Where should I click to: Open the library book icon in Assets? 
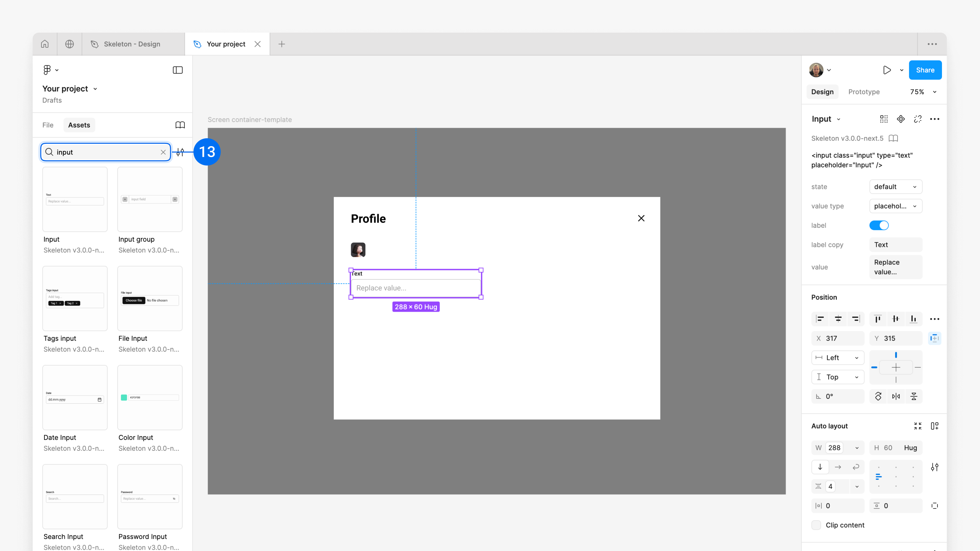[180, 125]
